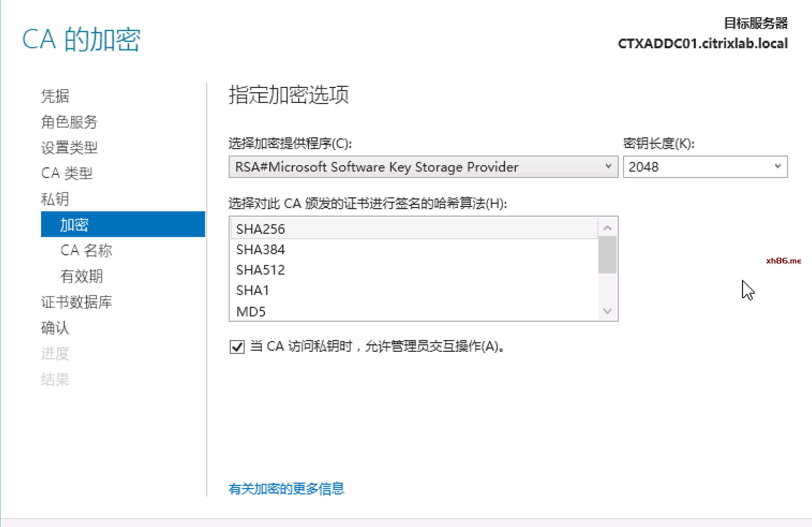
Task: Jump to the 有效期 step
Action: [x=82, y=276]
